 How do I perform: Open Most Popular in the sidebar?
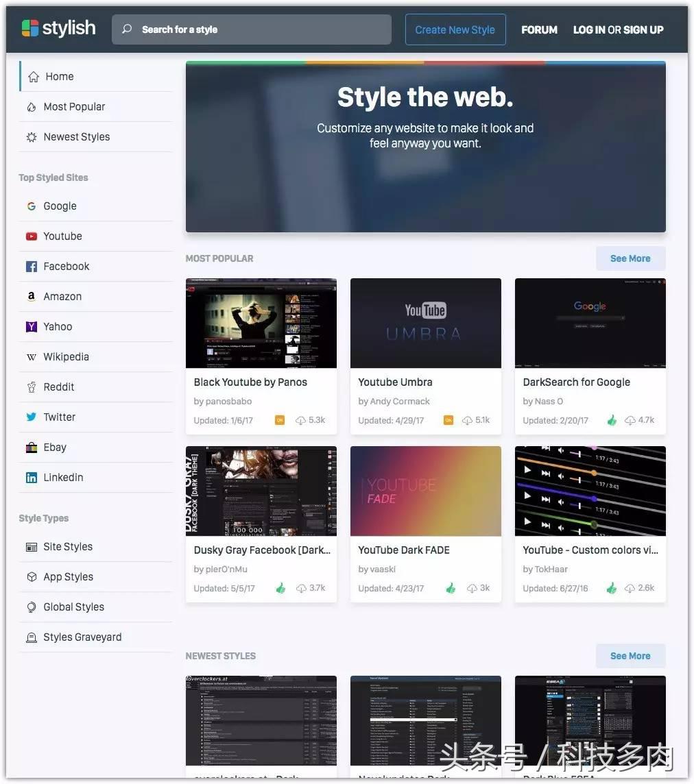[74, 107]
